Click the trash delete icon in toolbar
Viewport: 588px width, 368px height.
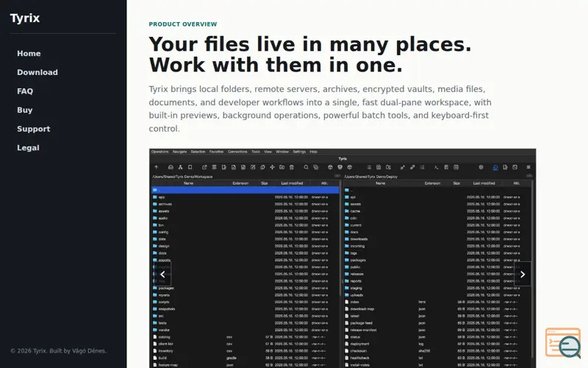point(292,168)
